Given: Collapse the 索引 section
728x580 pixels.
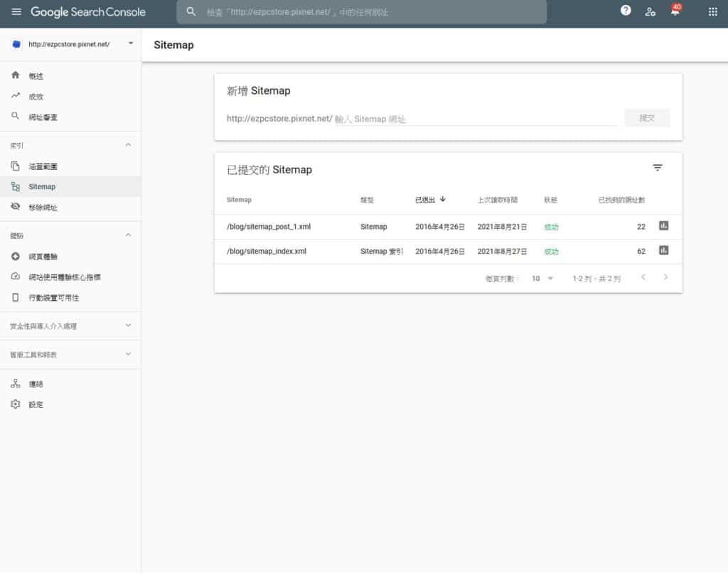Looking at the screenshot, I should [x=128, y=145].
